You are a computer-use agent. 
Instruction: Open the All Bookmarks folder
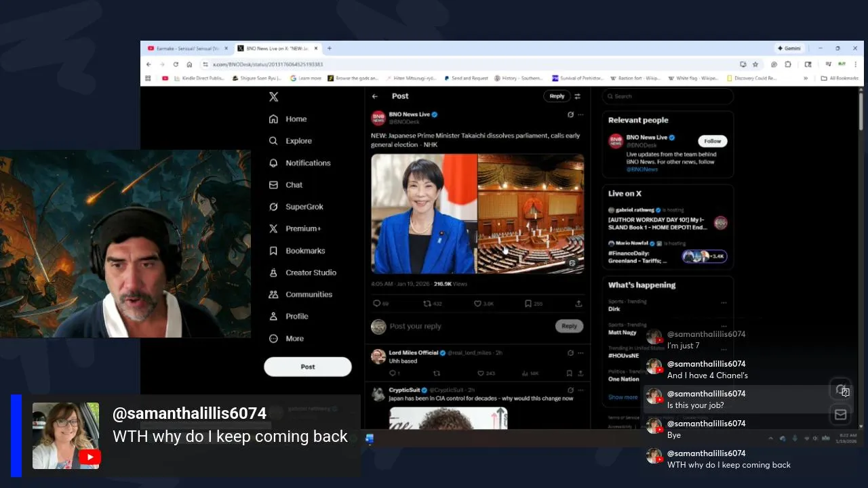coord(840,78)
